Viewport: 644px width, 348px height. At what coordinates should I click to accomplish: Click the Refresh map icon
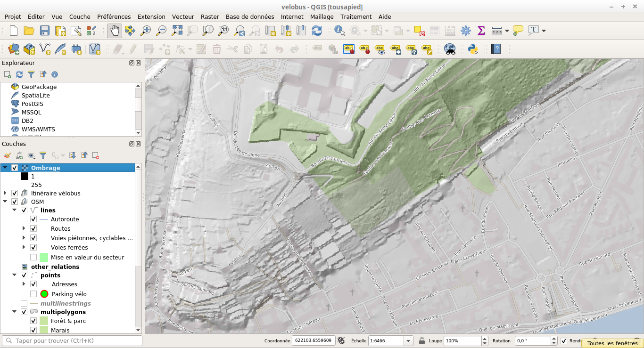[317, 31]
